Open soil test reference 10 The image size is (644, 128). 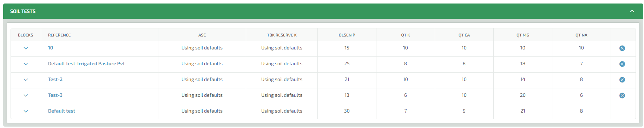51,48
